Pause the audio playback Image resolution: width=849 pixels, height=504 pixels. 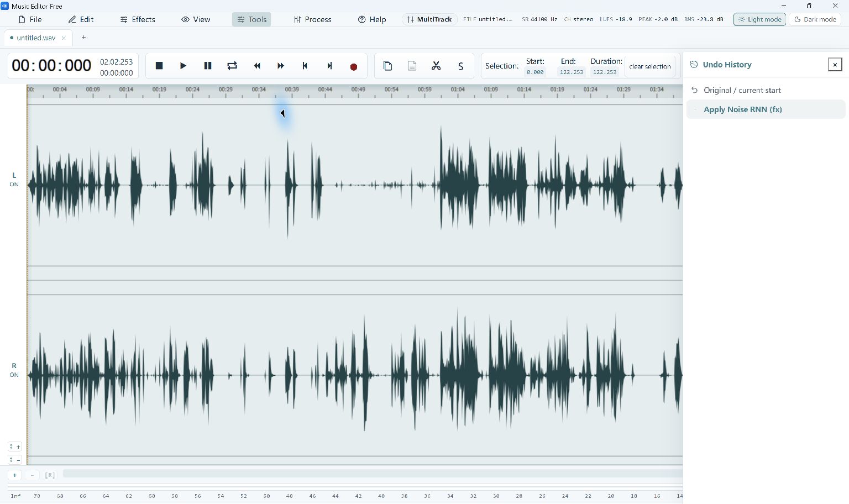208,66
